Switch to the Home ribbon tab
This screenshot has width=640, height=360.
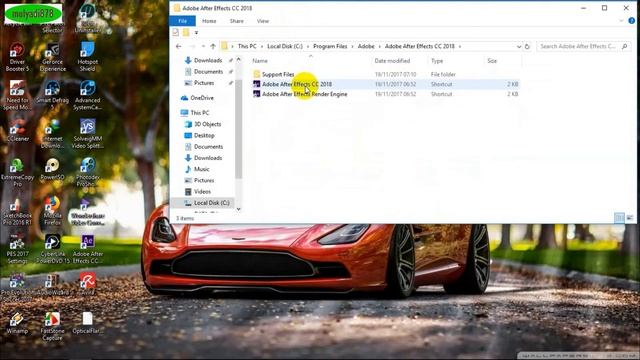[x=209, y=21]
